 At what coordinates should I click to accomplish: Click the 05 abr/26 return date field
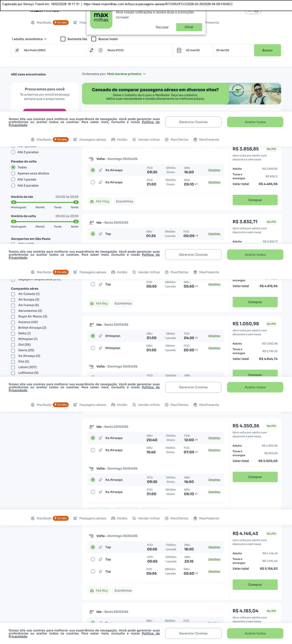[233, 50]
